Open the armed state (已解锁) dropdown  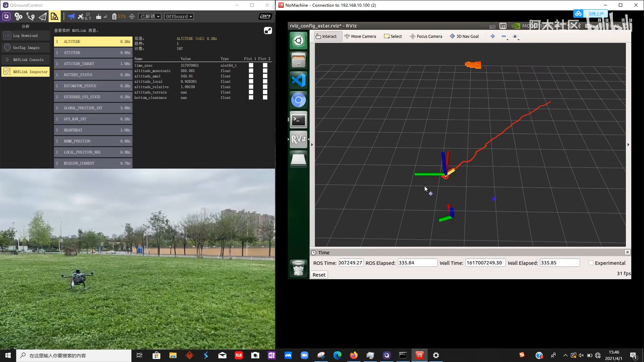coord(150,16)
